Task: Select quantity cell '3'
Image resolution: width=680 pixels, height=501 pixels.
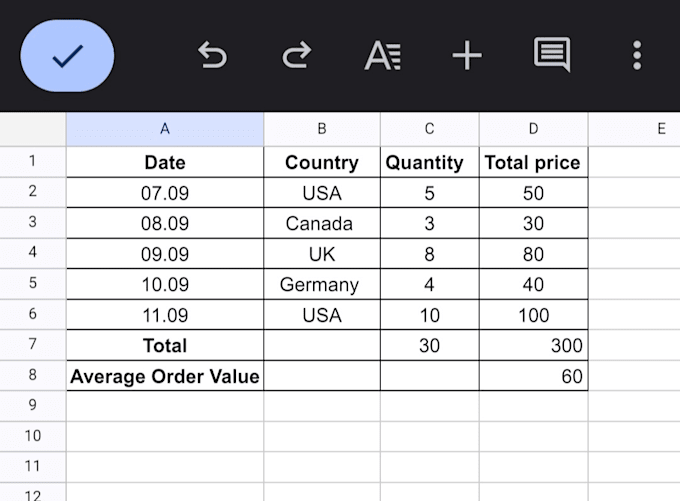Action: pyautogui.click(x=429, y=223)
